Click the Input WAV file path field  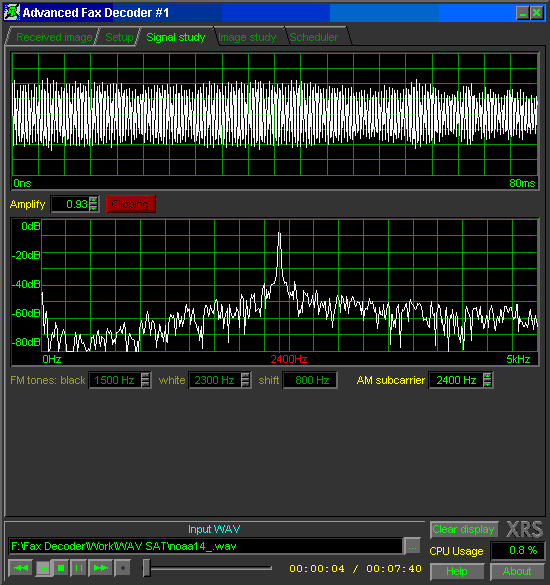point(205,547)
